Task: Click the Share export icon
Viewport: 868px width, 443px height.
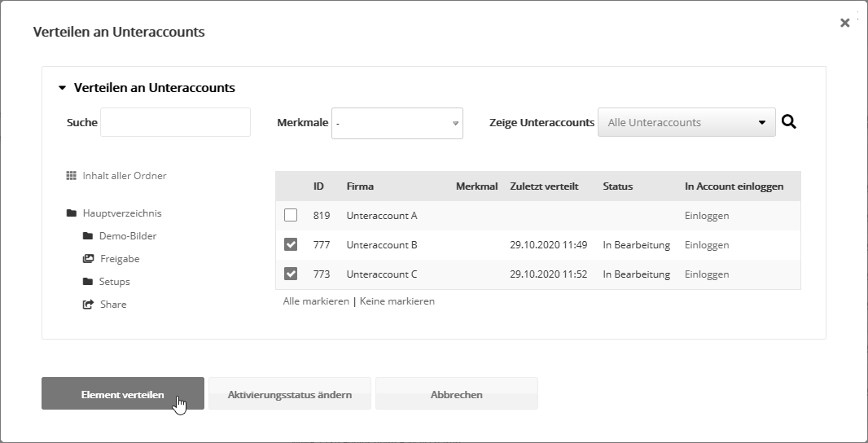Action: click(88, 305)
